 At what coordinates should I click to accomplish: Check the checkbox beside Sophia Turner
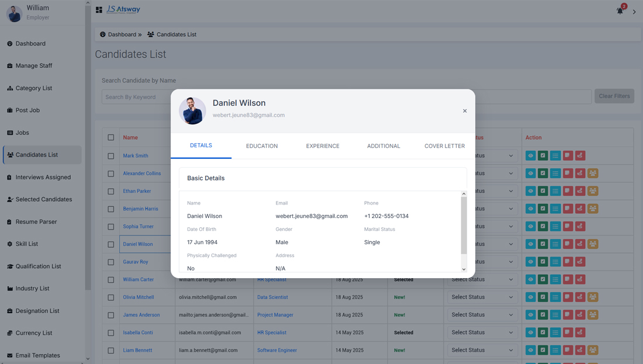[111, 226]
